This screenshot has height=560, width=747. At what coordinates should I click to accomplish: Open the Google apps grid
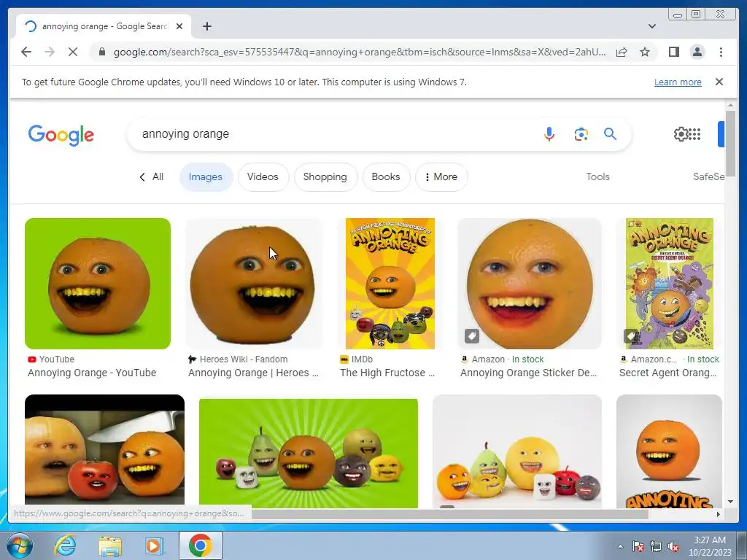point(695,134)
